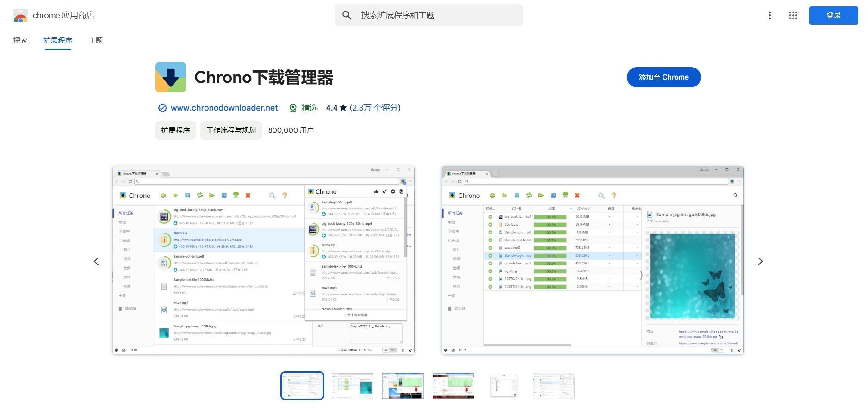Open the second large screenshot with butterfly image
The image size is (868, 412).
[592, 260]
